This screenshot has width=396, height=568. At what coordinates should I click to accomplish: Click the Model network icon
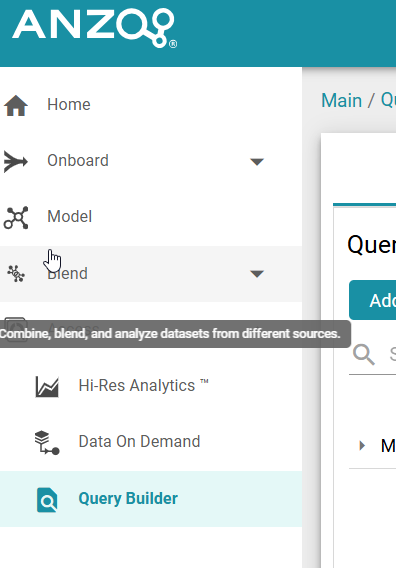pyautogui.click(x=16, y=218)
